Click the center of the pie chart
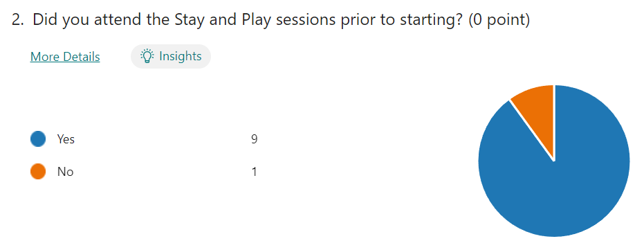The width and height of the screenshot is (644, 250). click(x=554, y=161)
